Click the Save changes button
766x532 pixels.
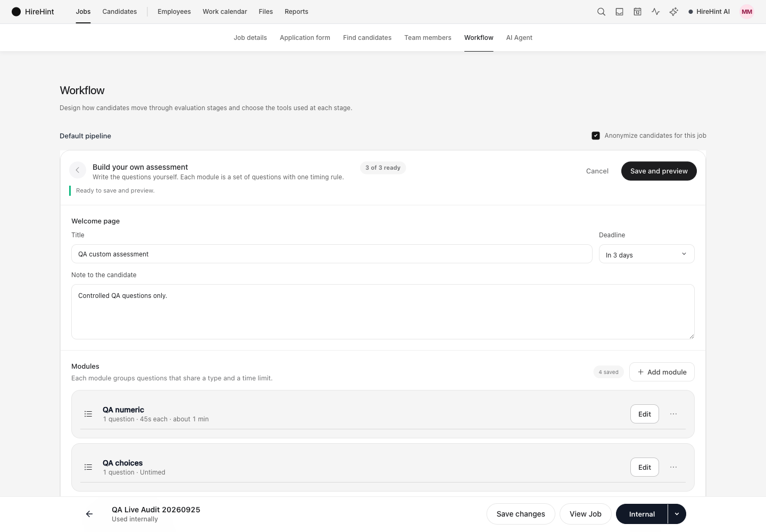click(x=521, y=514)
